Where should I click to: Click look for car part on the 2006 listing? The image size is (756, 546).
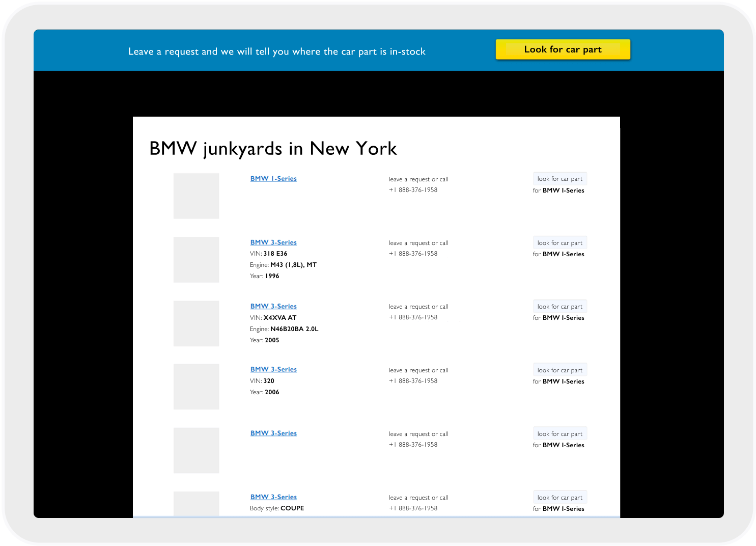[x=560, y=369]
